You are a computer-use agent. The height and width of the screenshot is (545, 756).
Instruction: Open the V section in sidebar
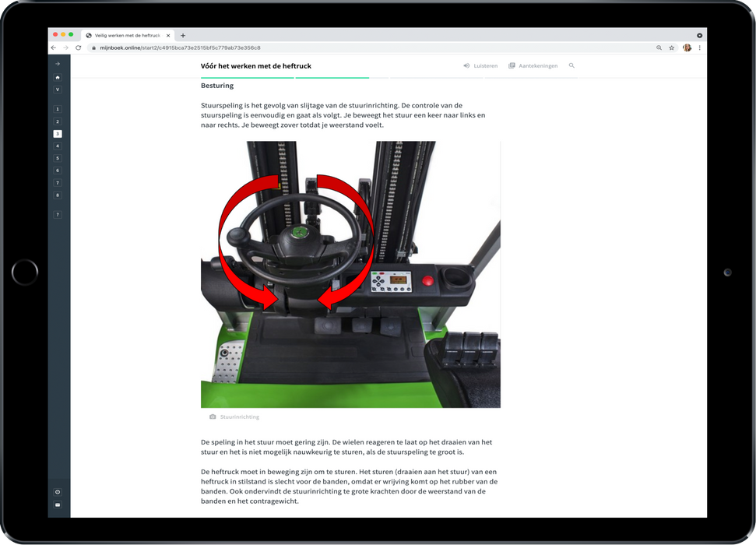(x=58, y=90)
